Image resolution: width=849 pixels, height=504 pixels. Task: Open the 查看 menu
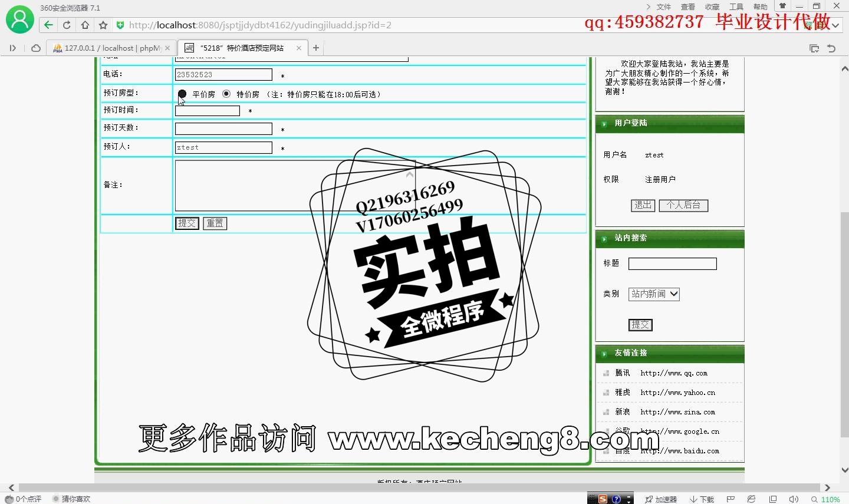pyautogui.click(x=688, y=7)
